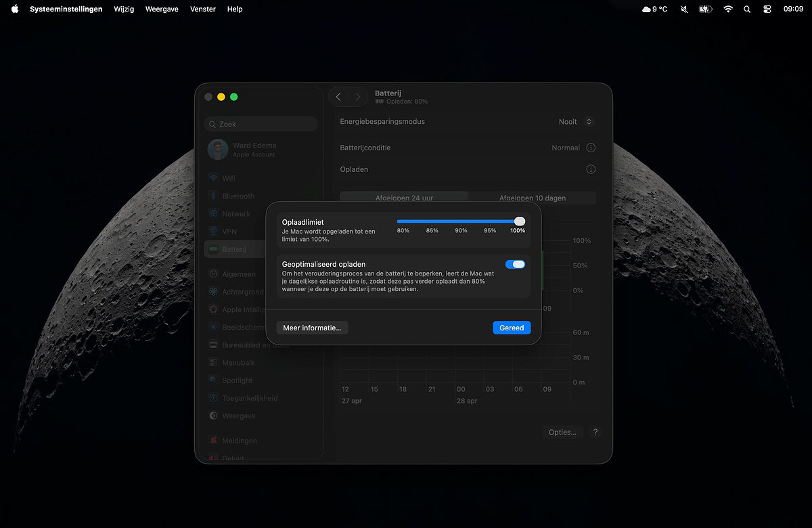Click the Oplaadlimiet slider handle
Viewport: 812px width, 528px height.
(x=519, y=221)
